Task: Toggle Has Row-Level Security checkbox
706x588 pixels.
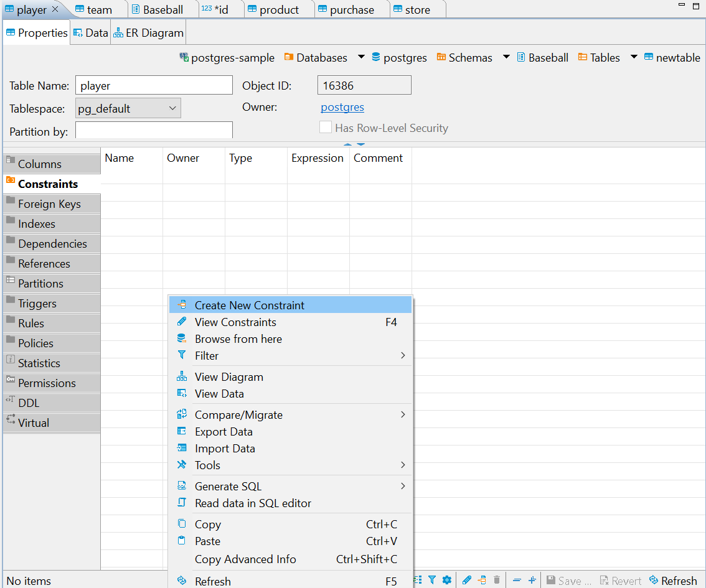Action: click(x=326, y=128)
